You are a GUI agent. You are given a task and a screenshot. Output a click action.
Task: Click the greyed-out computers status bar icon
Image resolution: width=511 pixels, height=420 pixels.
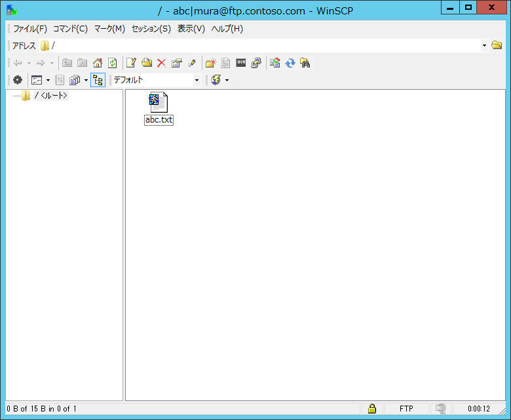click(x=440, y=409)
